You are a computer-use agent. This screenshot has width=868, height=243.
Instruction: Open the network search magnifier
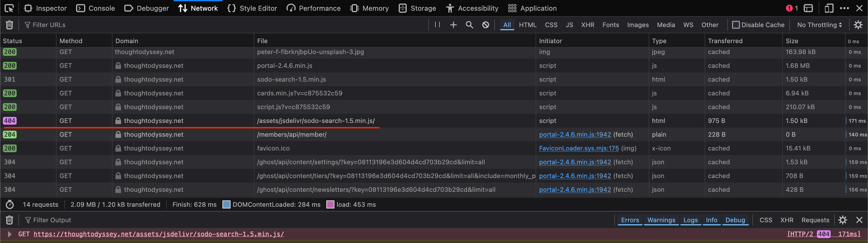coord(469,25)
